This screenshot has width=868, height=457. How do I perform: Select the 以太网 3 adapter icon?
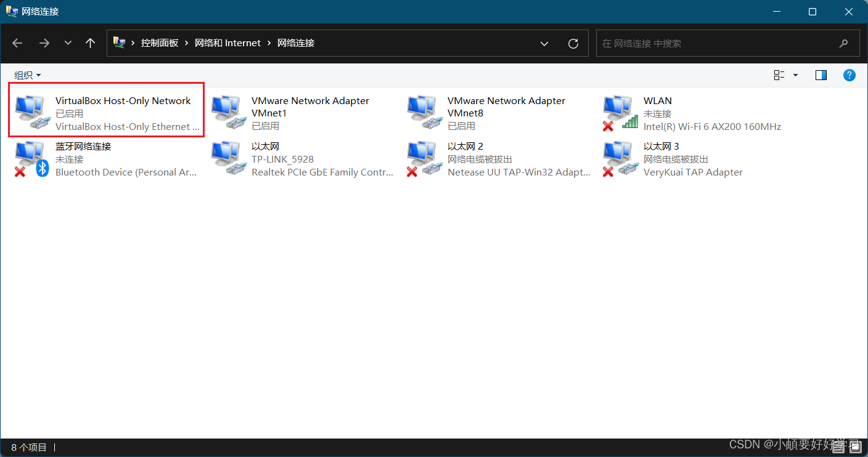pos(620,158)
